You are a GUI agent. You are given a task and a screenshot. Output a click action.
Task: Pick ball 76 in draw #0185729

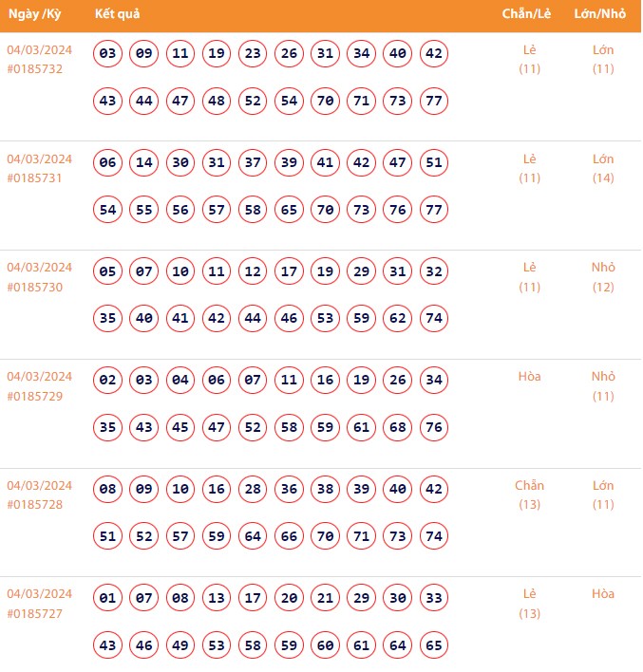433,427
